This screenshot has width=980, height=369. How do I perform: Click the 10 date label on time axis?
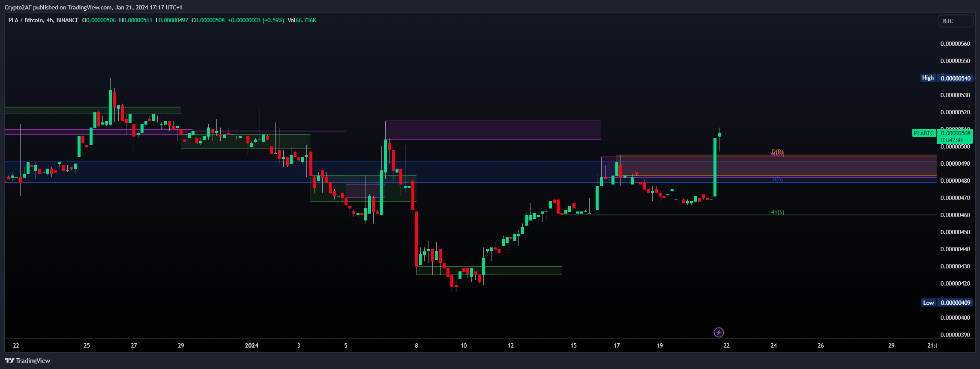pyautogui.click(x=464, y=345)
